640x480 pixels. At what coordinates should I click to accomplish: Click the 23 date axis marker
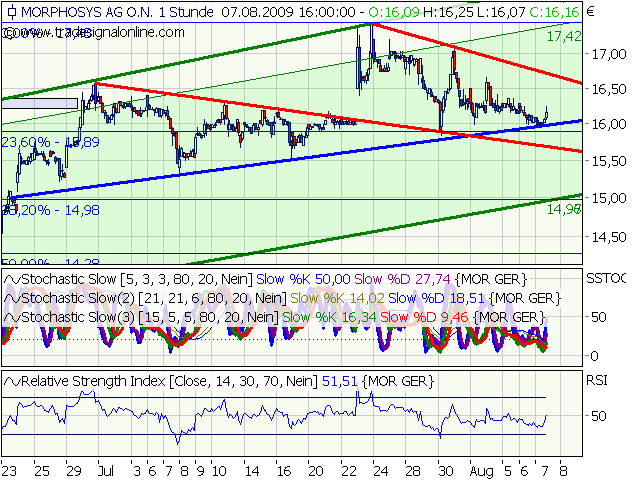pos(9,471)
